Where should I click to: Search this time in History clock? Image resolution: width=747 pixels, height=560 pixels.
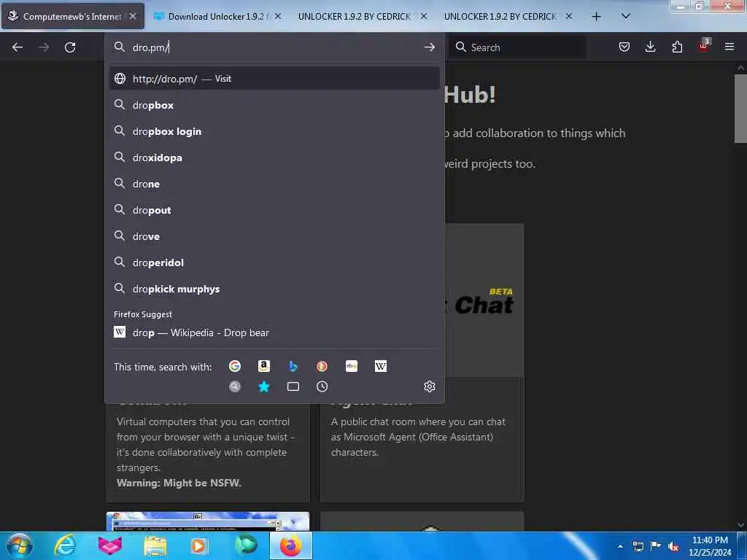[x=322, y=386]
